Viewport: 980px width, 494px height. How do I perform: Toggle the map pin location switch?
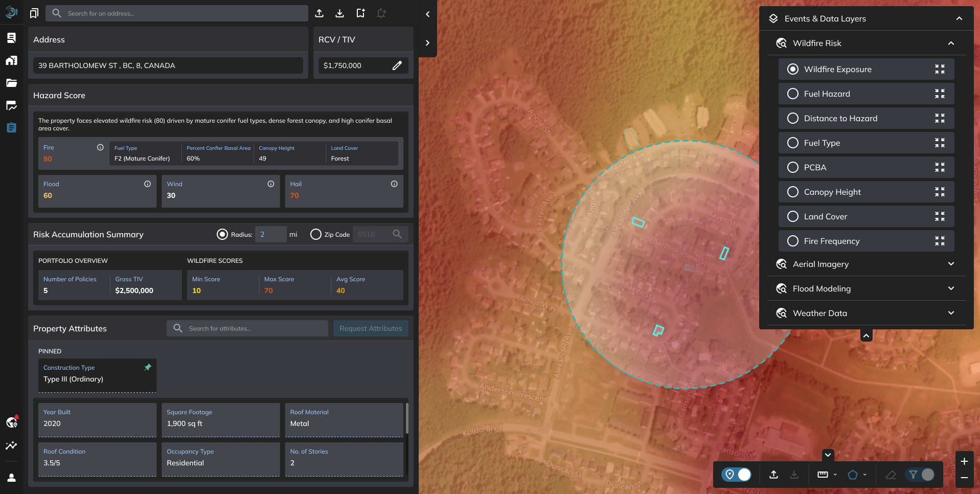click(x=736, y=475)
